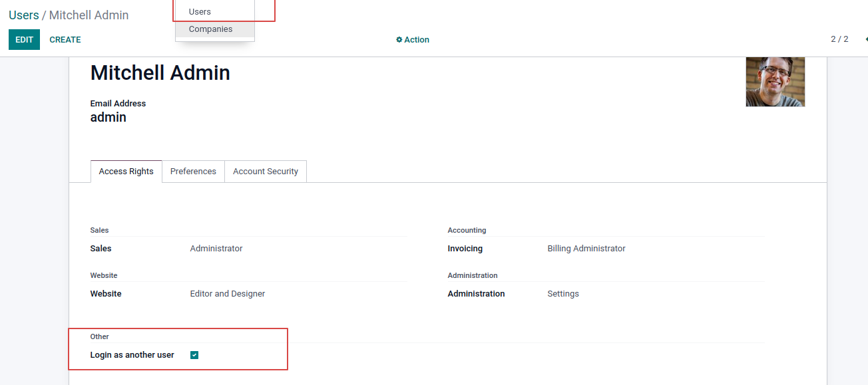Click the 2 / 2 pager counter
Image resolution: width=868 pixels, height=385 pixels.
coord(839,39)
